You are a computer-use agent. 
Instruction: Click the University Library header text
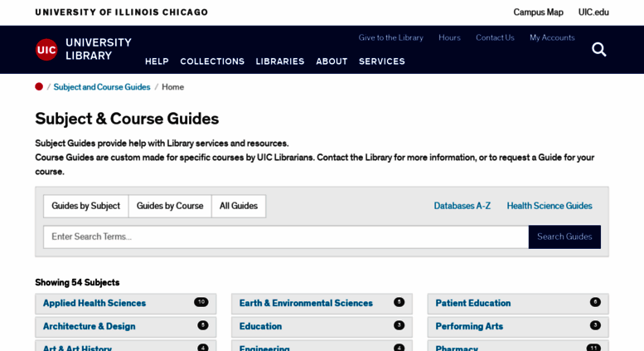click(99, 49)
